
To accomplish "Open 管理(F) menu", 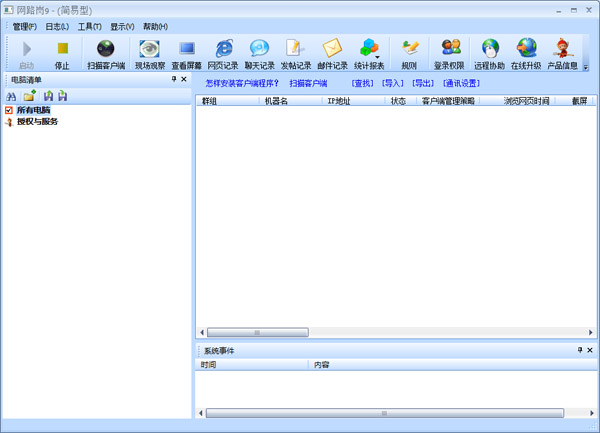I will tap(24, 26).
